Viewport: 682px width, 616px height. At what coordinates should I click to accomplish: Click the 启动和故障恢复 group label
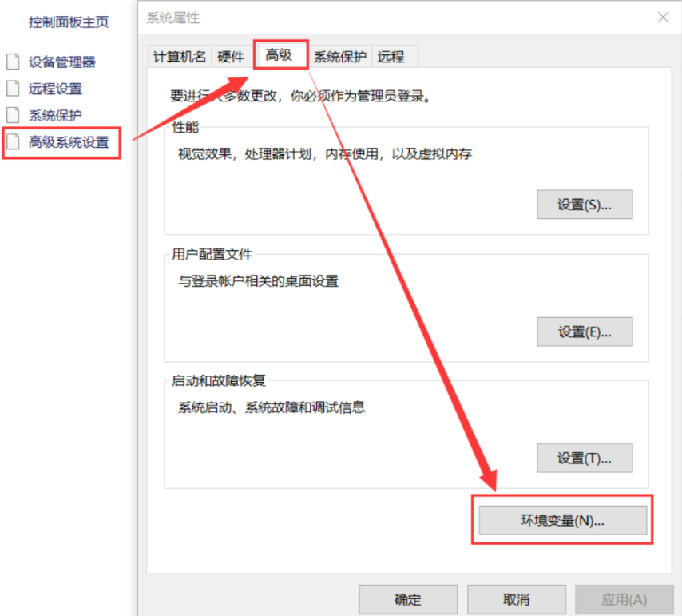coord(219,380)
